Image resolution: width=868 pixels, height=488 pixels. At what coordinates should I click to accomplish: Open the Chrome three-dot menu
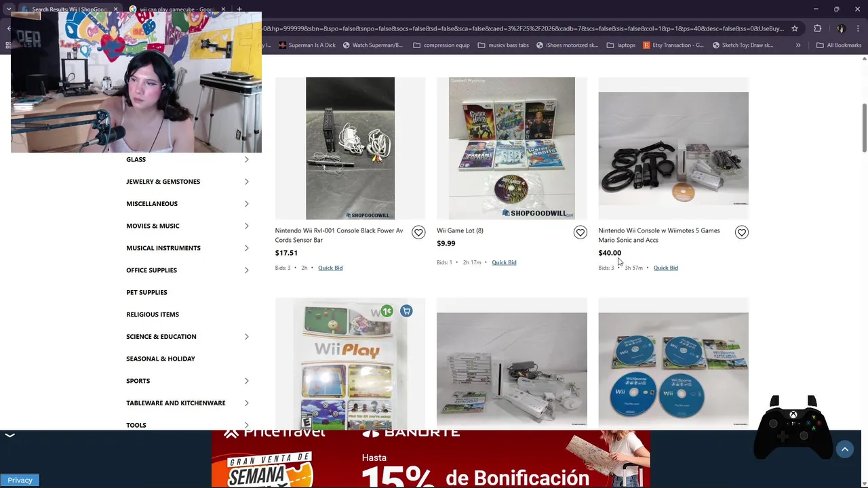tap(858, 28)
